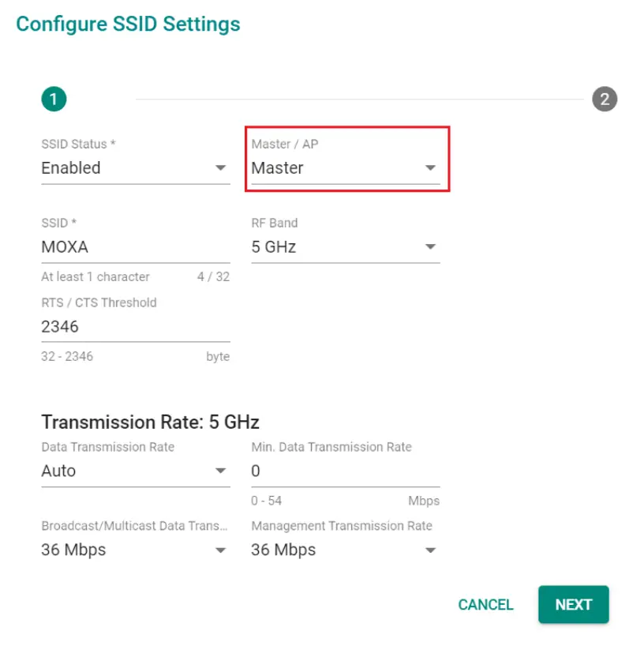The height and width of the screenshot is (646, 644).
Task: Open Broadcast/Multicast Data Transmission Rate dropdown arrow
Action: coord(221,550)
